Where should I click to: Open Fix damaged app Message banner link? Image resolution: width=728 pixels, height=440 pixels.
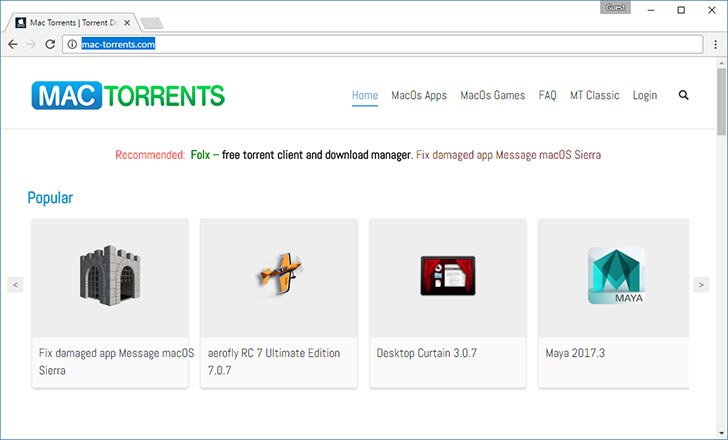click(x=508, y=155)
